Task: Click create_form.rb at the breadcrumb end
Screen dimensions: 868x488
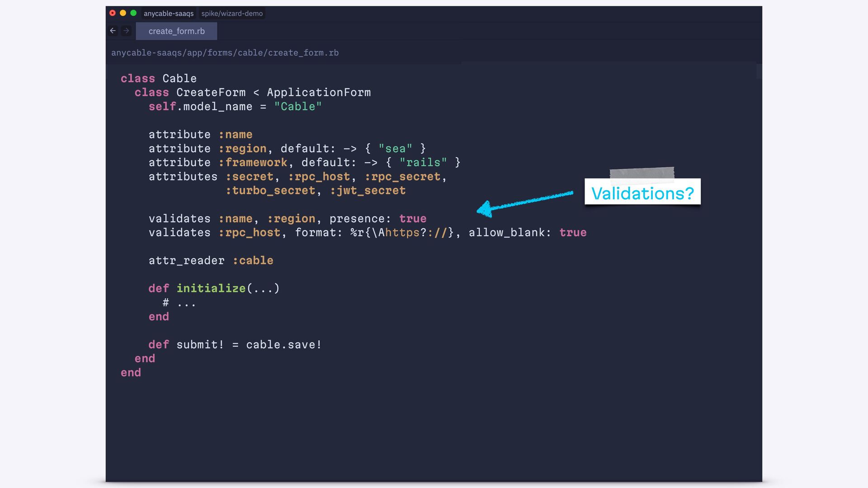Action: pyautogui.click(x=303, y=53)
